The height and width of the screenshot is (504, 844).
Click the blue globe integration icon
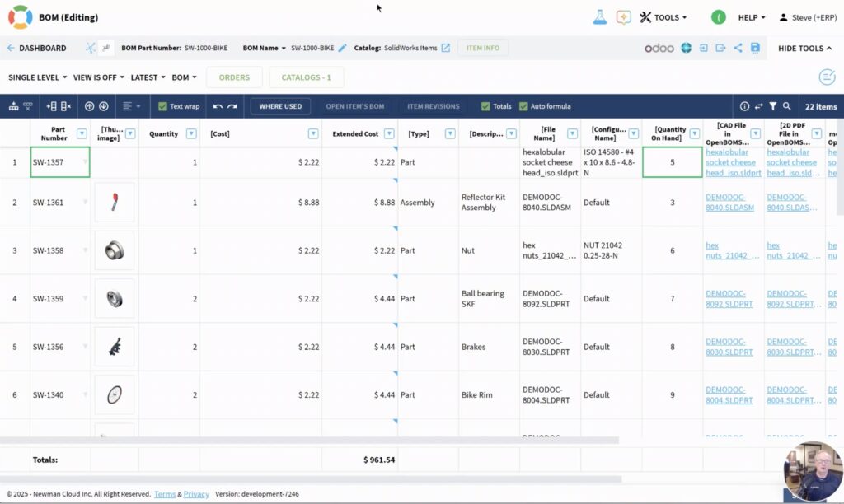(x=686, y=48)
